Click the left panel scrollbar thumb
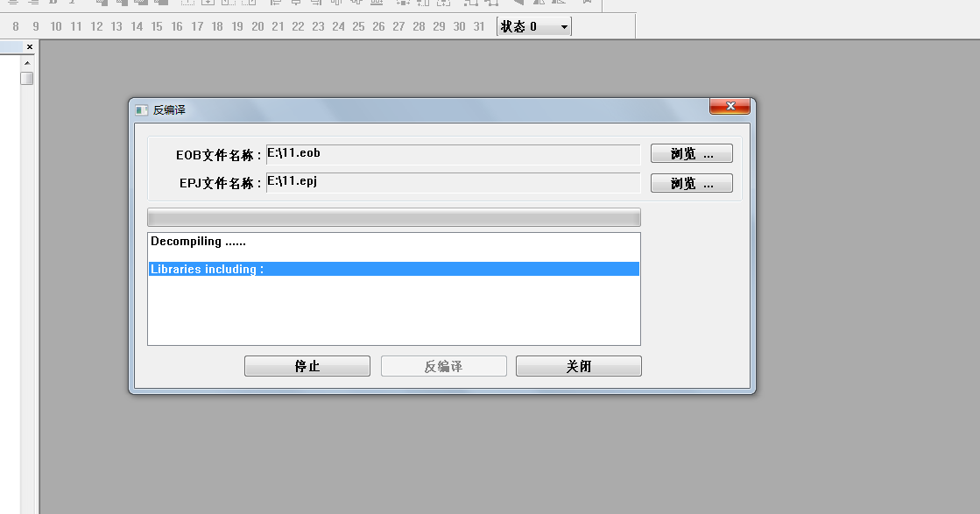 coord(27,78)
